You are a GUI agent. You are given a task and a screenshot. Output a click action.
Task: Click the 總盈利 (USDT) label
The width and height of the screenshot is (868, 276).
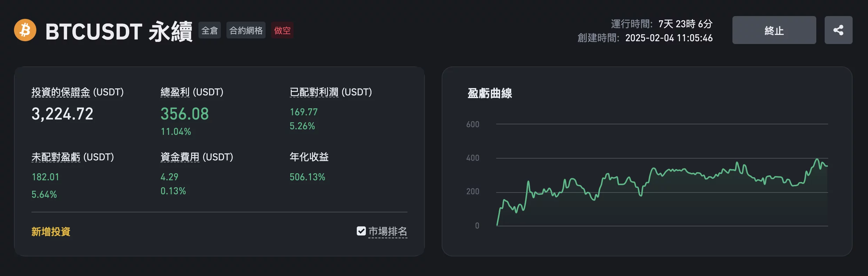tap(192, 92)
